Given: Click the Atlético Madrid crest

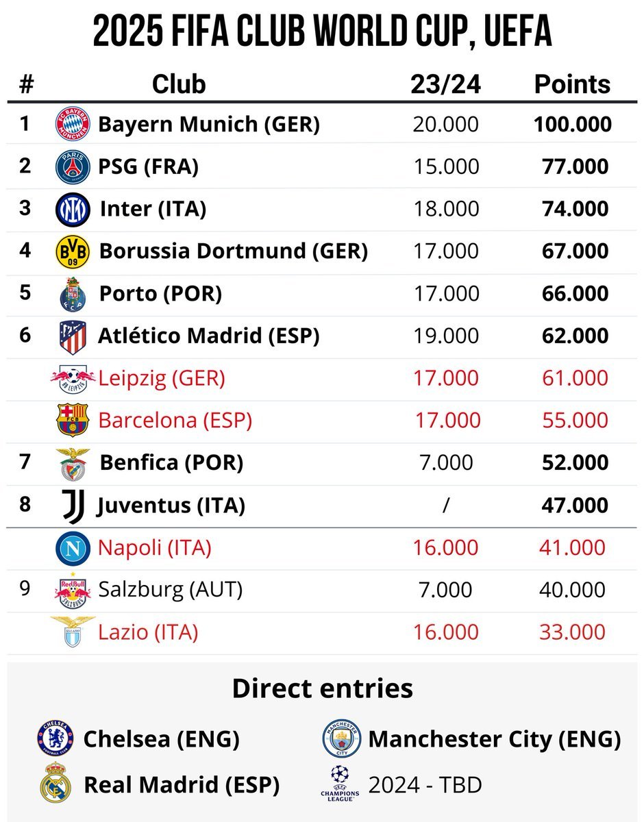Looking at the screenshot, I should click(x=73, y=336).
